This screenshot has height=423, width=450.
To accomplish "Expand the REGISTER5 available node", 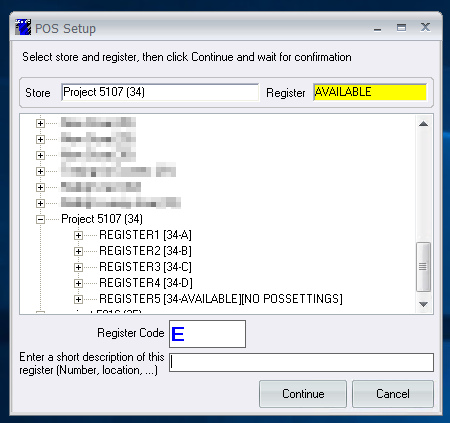I will click(78, 299).
